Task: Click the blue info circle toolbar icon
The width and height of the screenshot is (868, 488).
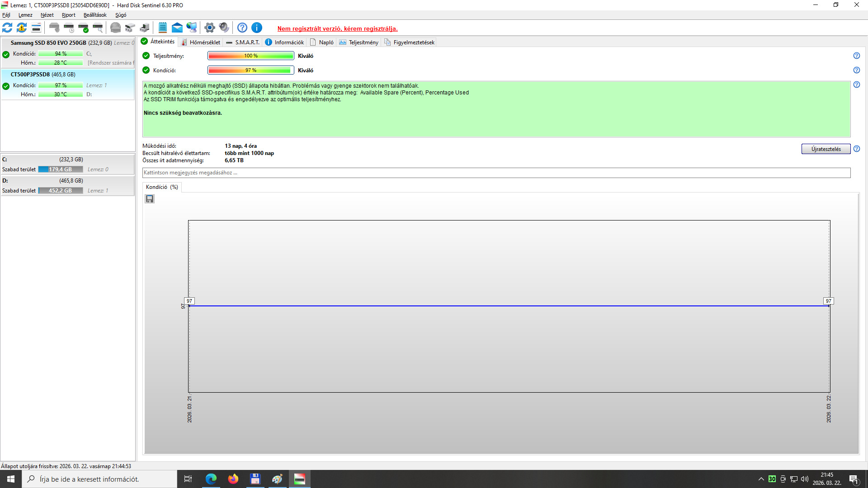Action: tap(257, 28)
